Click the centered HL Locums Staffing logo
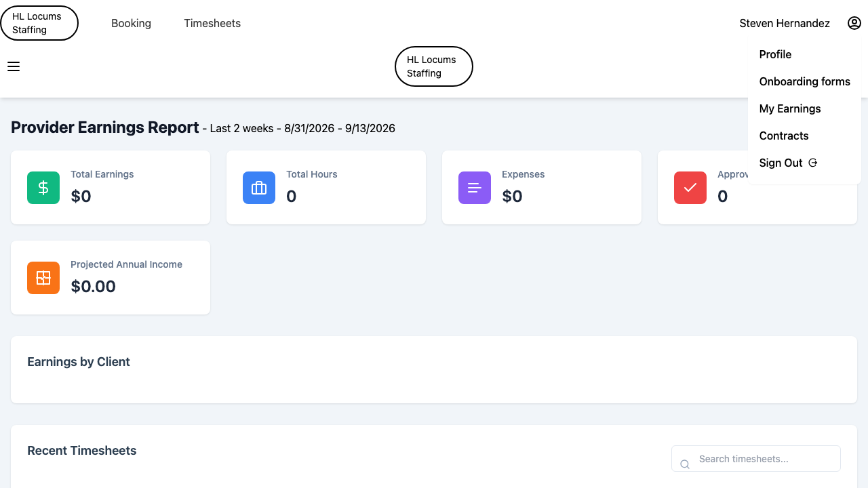The height and width of the screenshot is (488, 868). (434, 66)
